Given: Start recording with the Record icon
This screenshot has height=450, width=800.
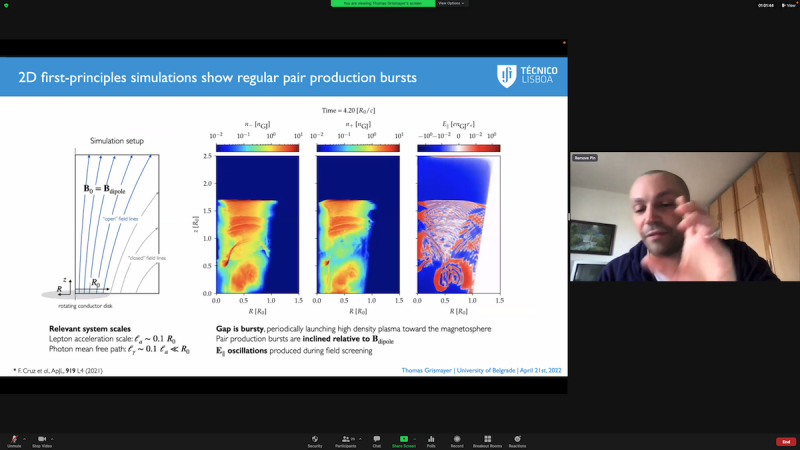Looking at the screenshot, I should click(457, 439).
